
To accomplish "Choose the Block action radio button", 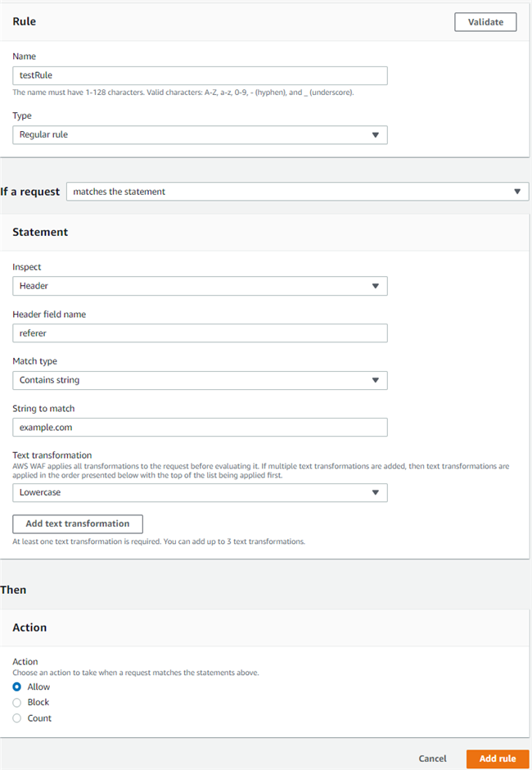I will (17, 703).
